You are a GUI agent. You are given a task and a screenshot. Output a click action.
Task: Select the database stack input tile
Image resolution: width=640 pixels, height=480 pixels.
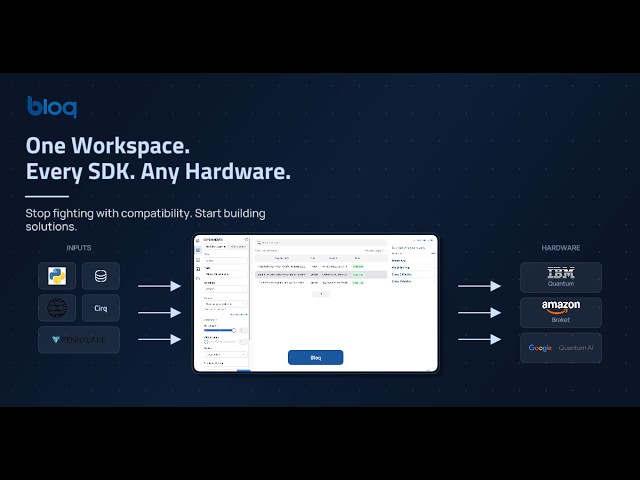pyautogui.click(x=101, y=276)
